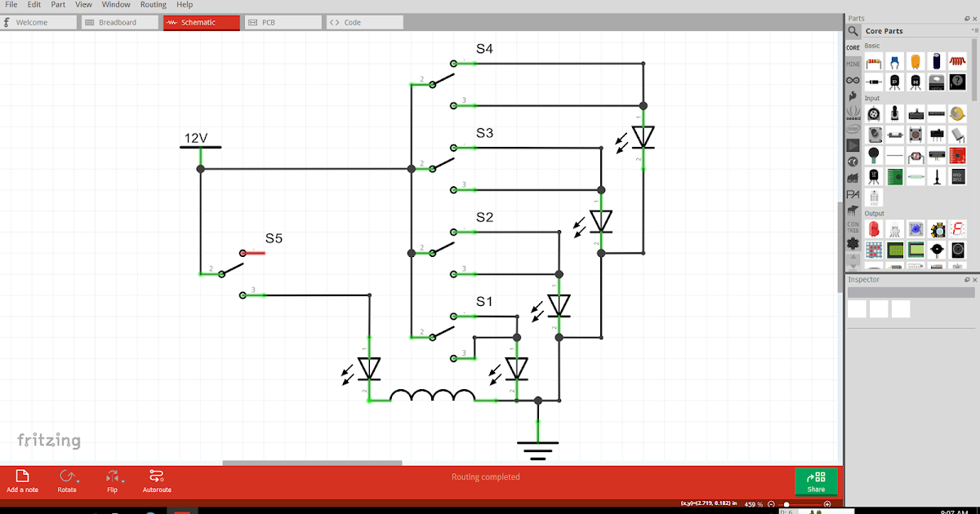This screenshot has width=980, height=514.
Task: Flip the selection using the toolbar icon
Action: click(112, 476)
